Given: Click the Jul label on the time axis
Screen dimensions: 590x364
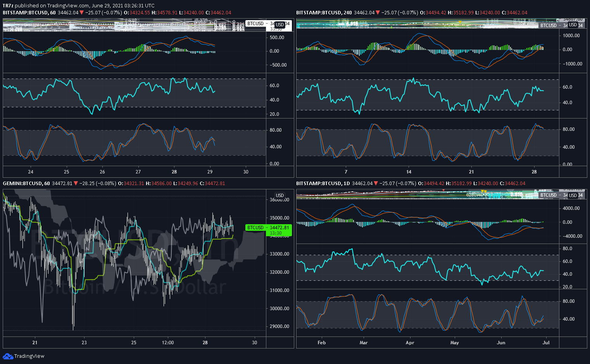Looking at the screenshot, I should click(546, 343).
